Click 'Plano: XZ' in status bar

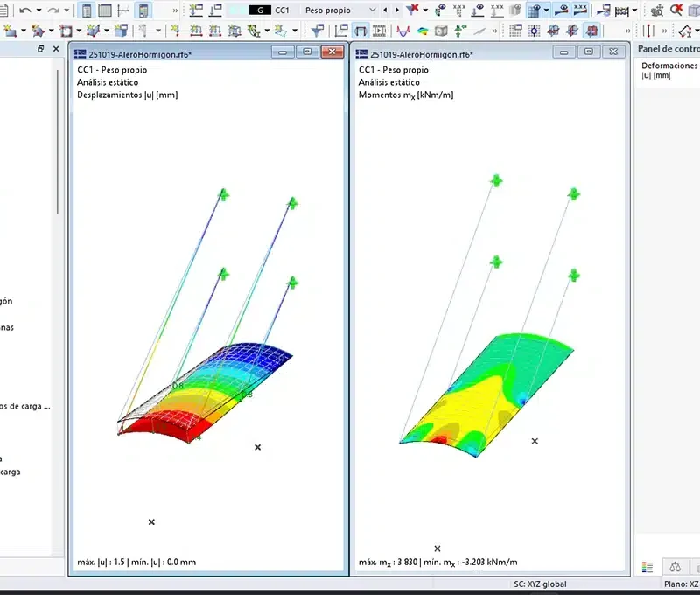(682, 584)
